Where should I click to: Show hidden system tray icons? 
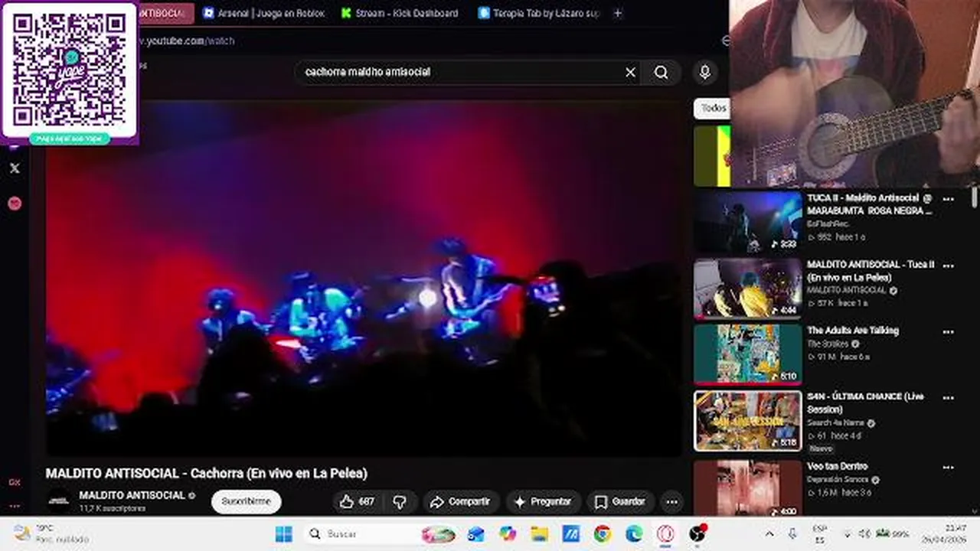769,533
